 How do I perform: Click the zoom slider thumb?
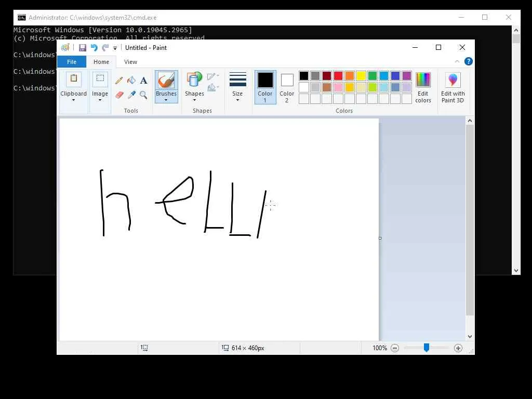coord(427,348)
